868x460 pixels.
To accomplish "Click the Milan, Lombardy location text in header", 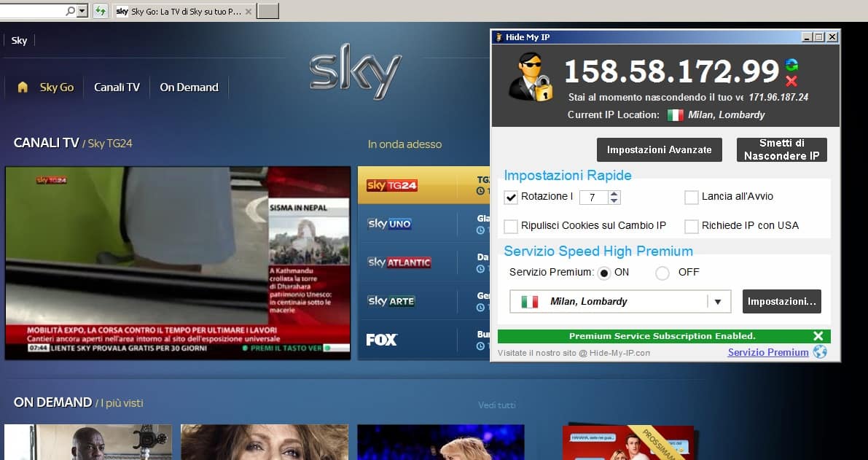I will 727,115.
